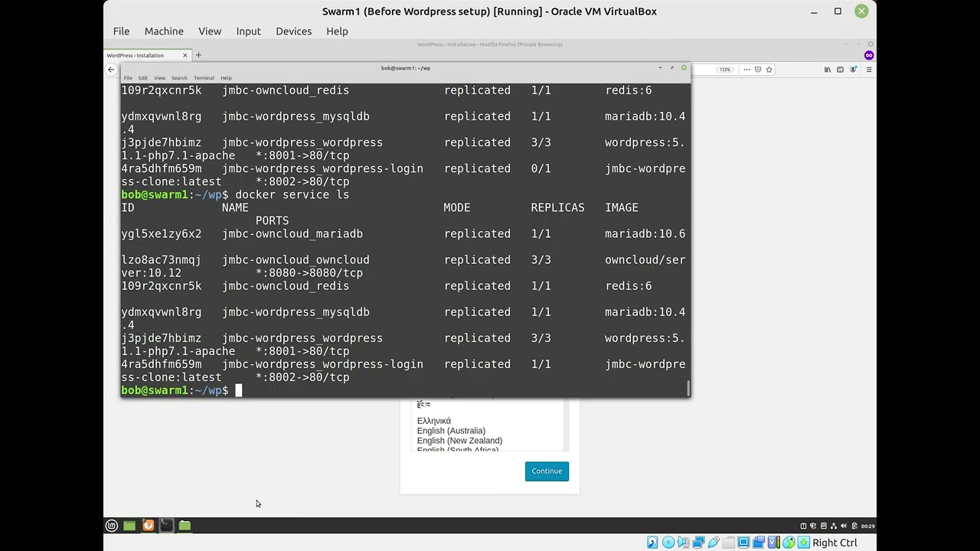The image size is (980, 551).
Task: Open Firefox Library icon
Action: [828, 70]
